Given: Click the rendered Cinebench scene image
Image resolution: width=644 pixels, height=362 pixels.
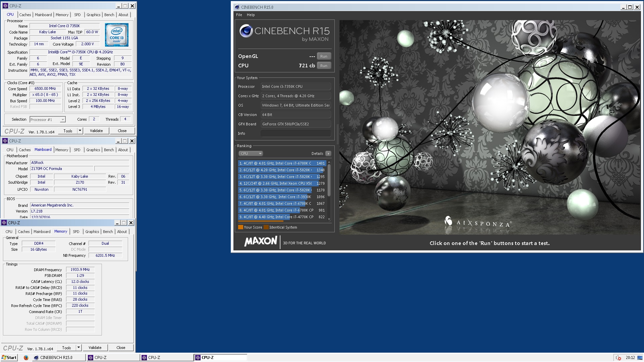Looking at the screenshot, I should pyautogui.click(x=490, y=127).
